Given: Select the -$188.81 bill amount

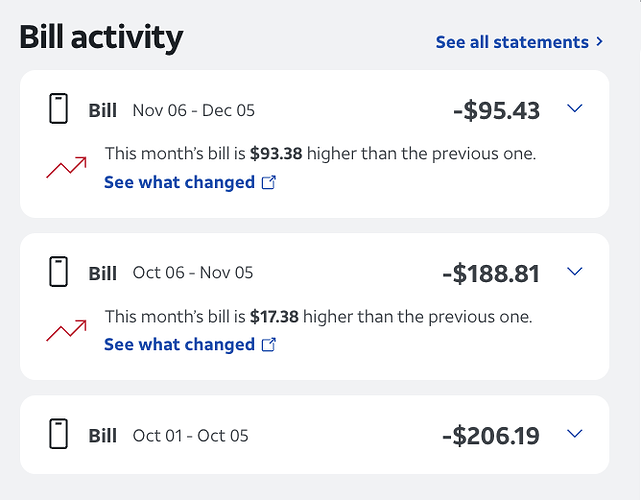Looking at the screenshot, I should [x=490, y=273].
